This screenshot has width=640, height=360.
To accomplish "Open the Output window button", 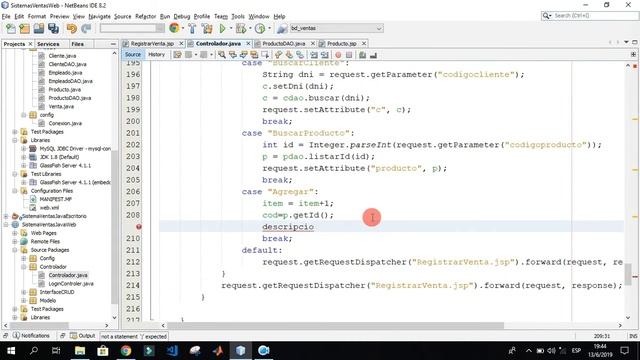I will [x=82, y=336].
